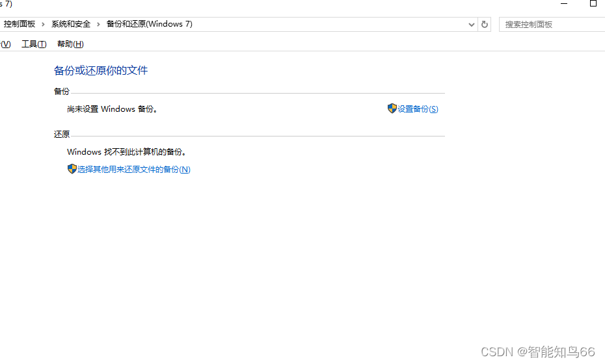Screen dimensions: 605x364
Task: Click the 备份 section label
Action: point(62,92)
